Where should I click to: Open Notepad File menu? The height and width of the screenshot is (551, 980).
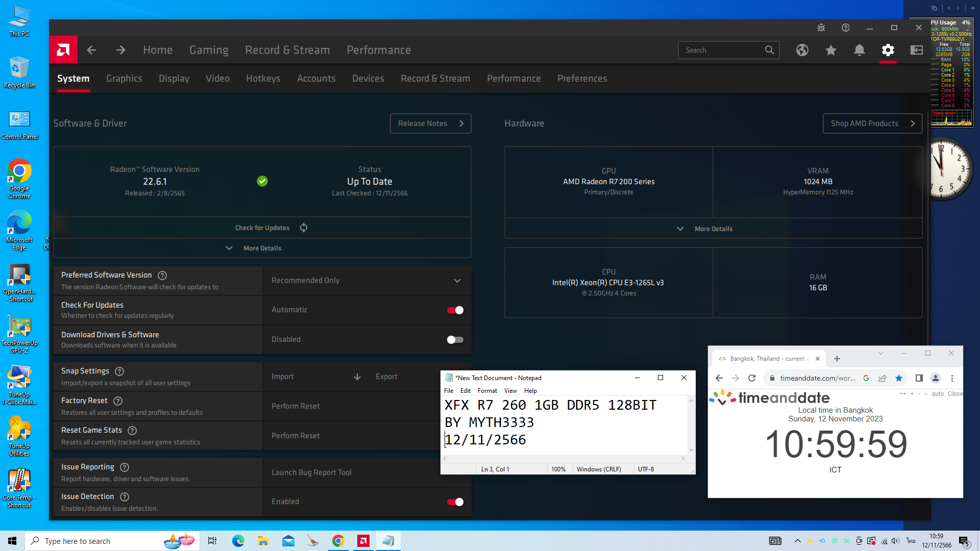[x=449, y=391]
